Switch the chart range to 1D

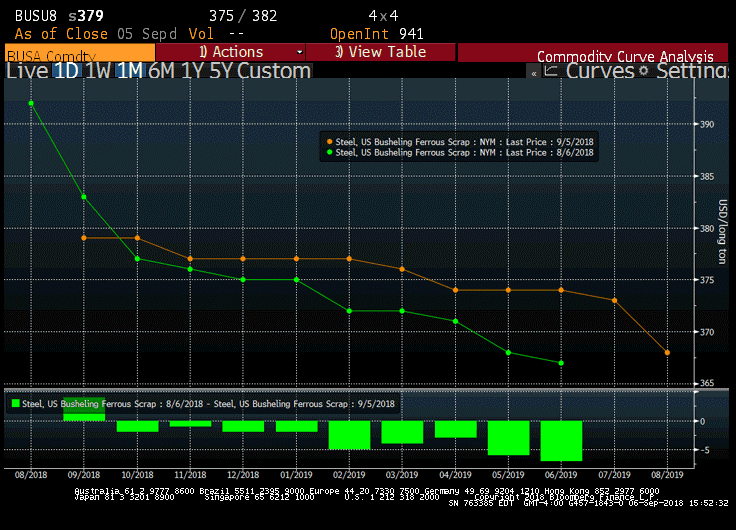66,71
